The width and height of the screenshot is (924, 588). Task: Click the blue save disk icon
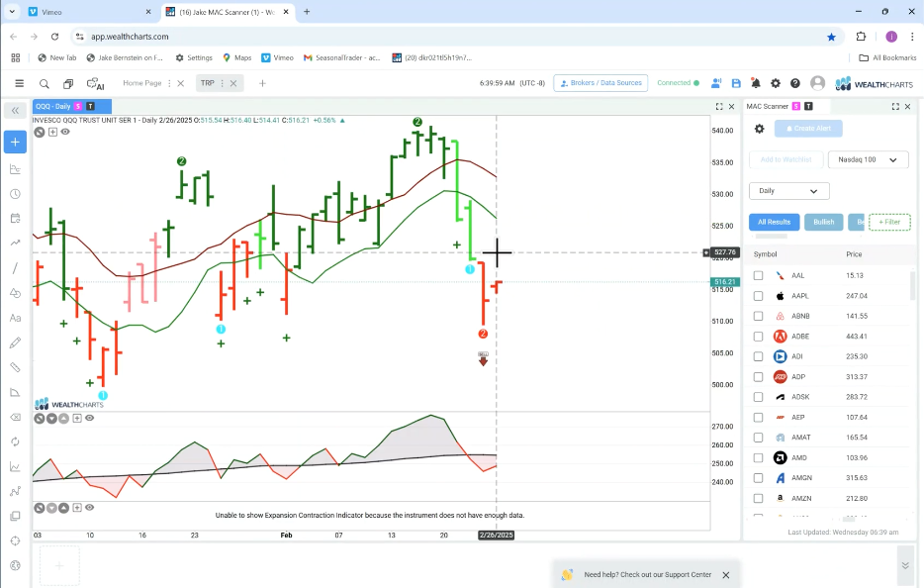(x=736, y=84)
